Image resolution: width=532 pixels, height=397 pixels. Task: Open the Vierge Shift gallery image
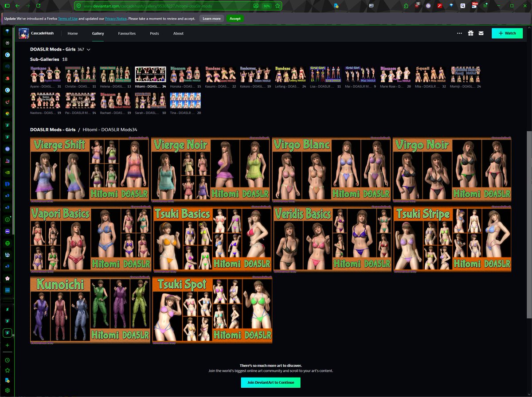90,169
